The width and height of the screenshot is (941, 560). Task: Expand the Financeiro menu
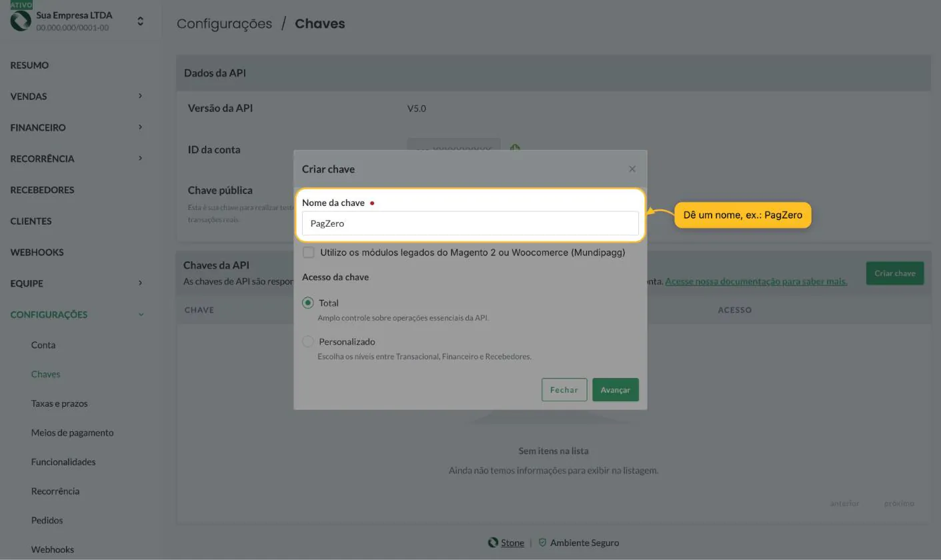[140, 127]
